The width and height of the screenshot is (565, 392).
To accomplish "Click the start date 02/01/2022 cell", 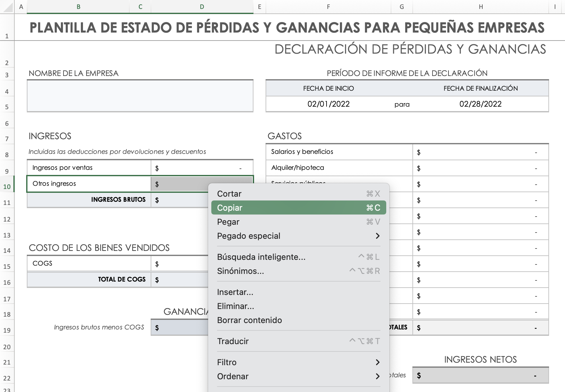I will (x=328, y=104).
